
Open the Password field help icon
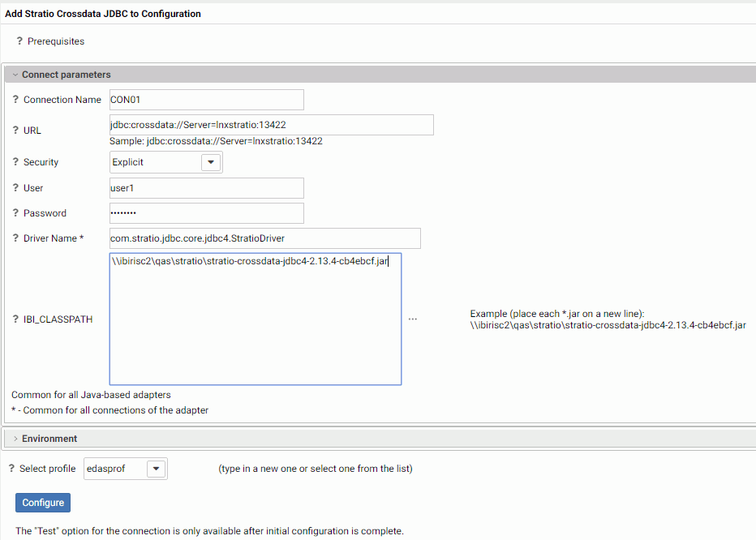tap(15, 213)
